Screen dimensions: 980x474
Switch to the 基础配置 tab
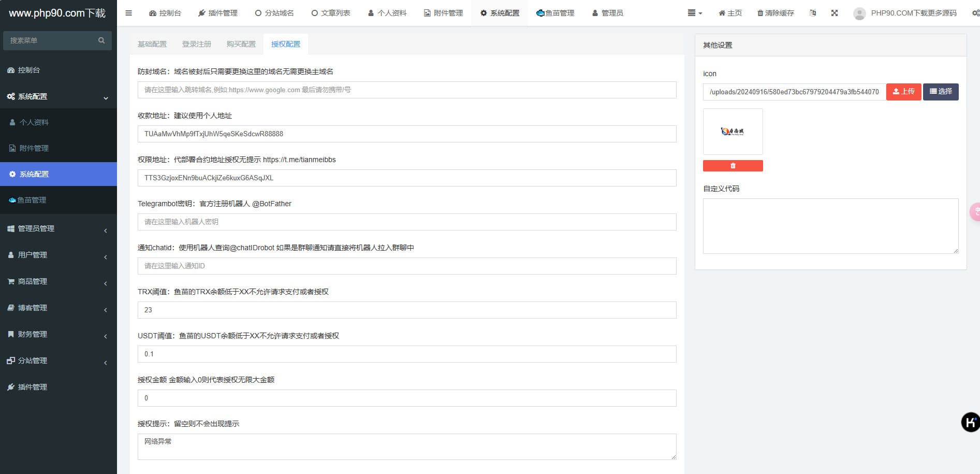[152, 44]
